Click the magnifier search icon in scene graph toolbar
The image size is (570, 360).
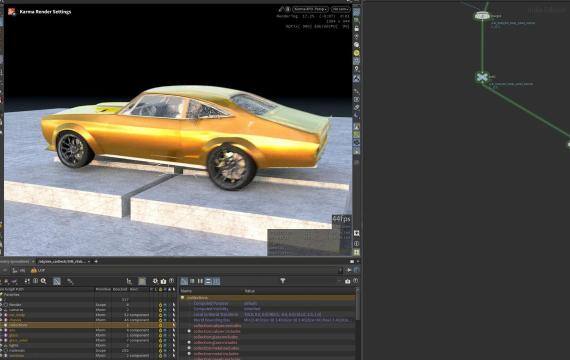[x=44, y=281]
